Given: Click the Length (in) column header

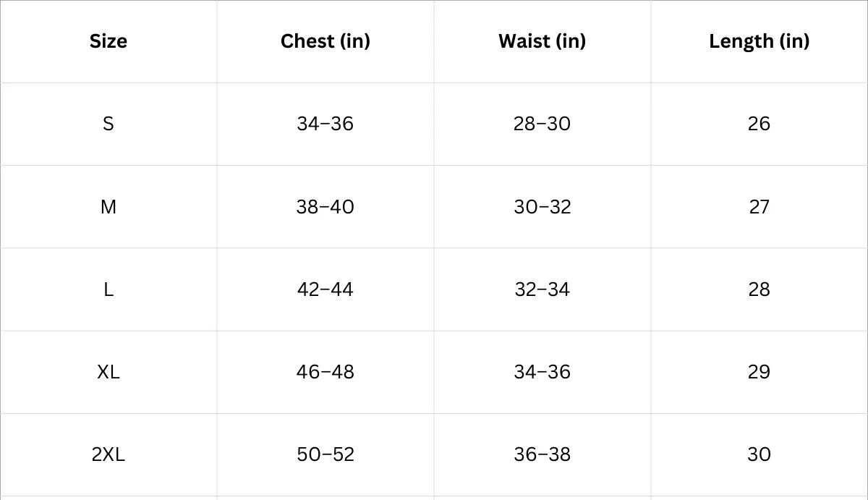Looking at the screenshot, I should [759, 41].
